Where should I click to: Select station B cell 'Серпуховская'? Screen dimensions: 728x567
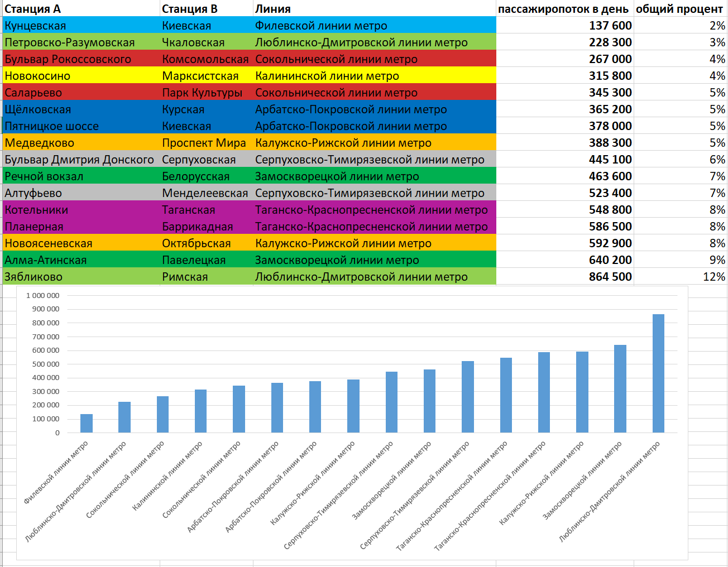coord(206,159)
